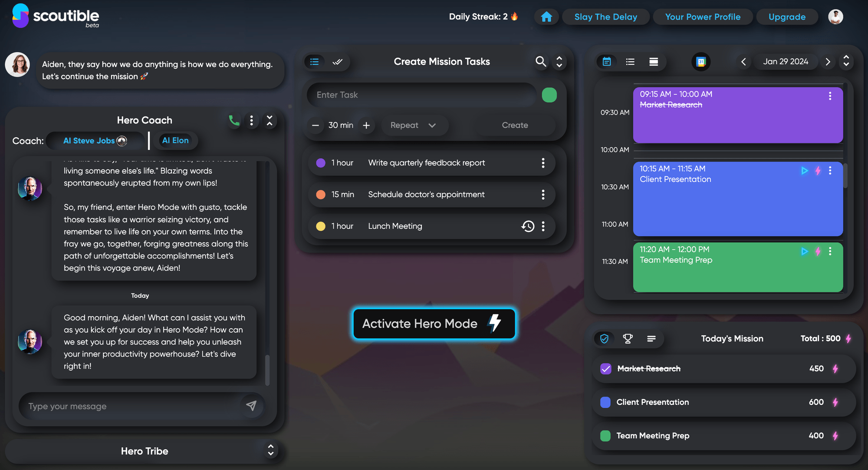This screenshot has width=868, height=470.
Task: Open the trophy tab in Today's Mission
Action: tap(628, 338)
